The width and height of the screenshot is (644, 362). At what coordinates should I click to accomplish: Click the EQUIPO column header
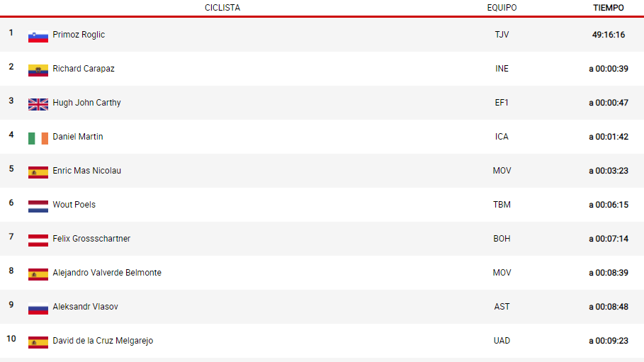click(502, 8)
